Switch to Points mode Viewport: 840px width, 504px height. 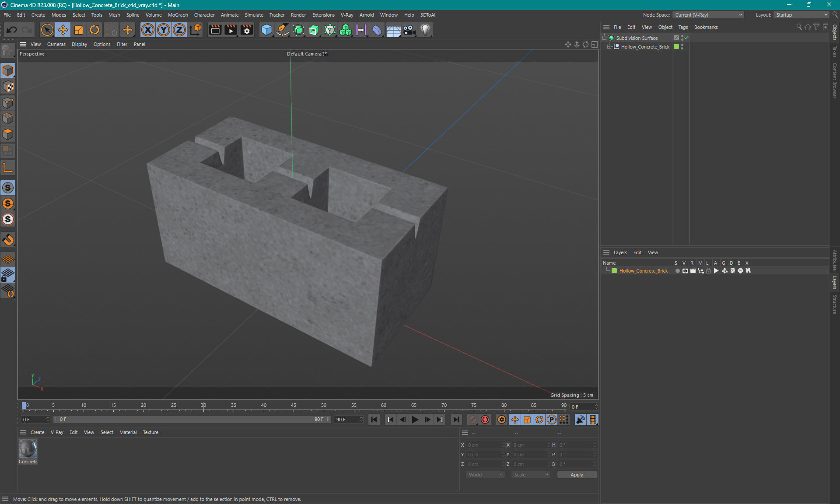pos(8,103)
